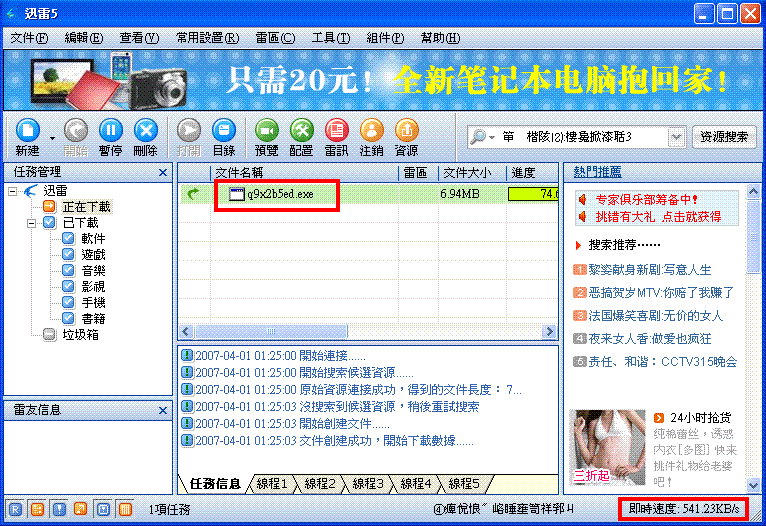Click the 垃圾箱 trash bin icon
Viewport: 766px width, 526px height.
(x=49, y=335)
